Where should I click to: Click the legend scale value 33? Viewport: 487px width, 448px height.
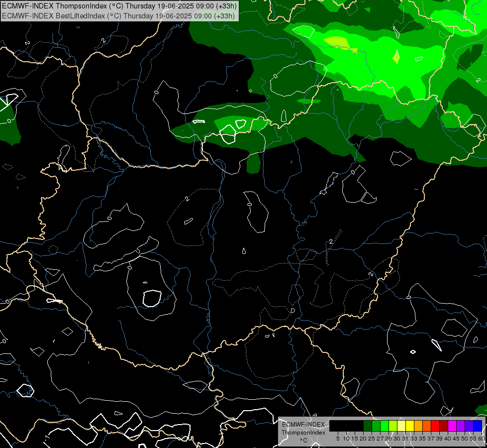click(x=414, y=439)
